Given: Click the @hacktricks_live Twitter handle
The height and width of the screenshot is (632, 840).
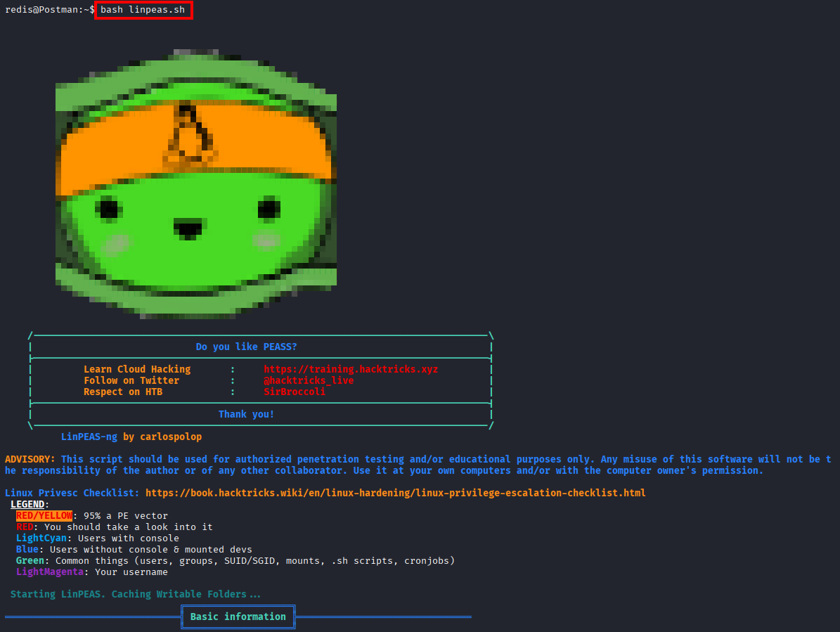Looking at the screenshot, I should click(x=309, y=380).
